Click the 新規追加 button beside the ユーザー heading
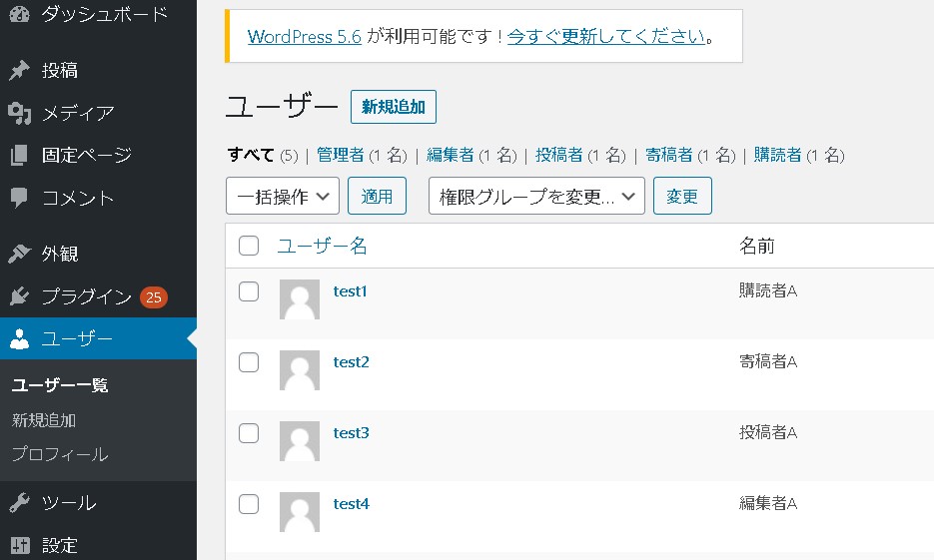The height and width of the screenshot is (560, 934). [393, 107]
